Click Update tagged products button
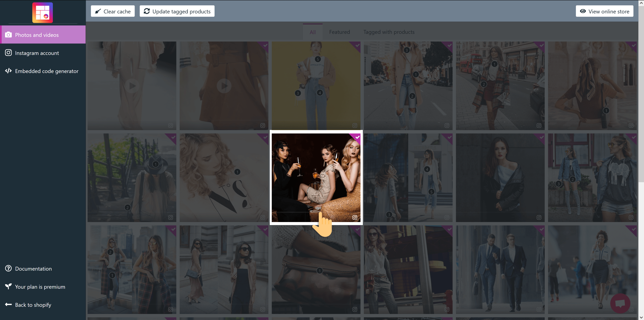The image size is (644, 320). (177, 11)
